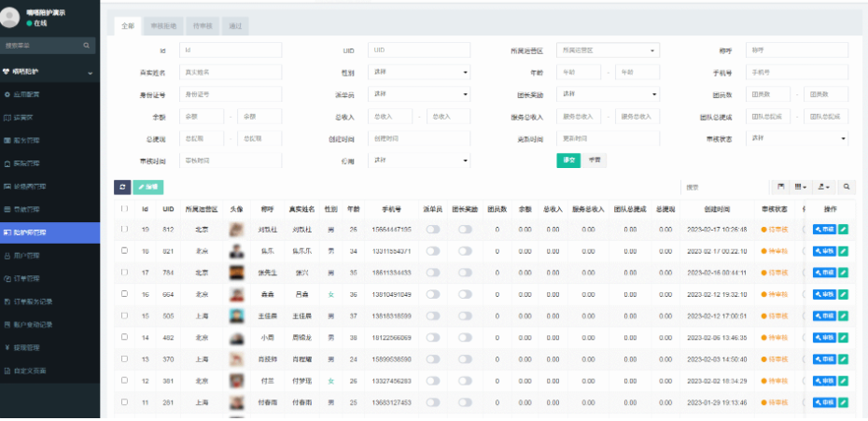Open avatar image of row Id 12
This screenshot has height=421, width=868.
pos(236,381)
